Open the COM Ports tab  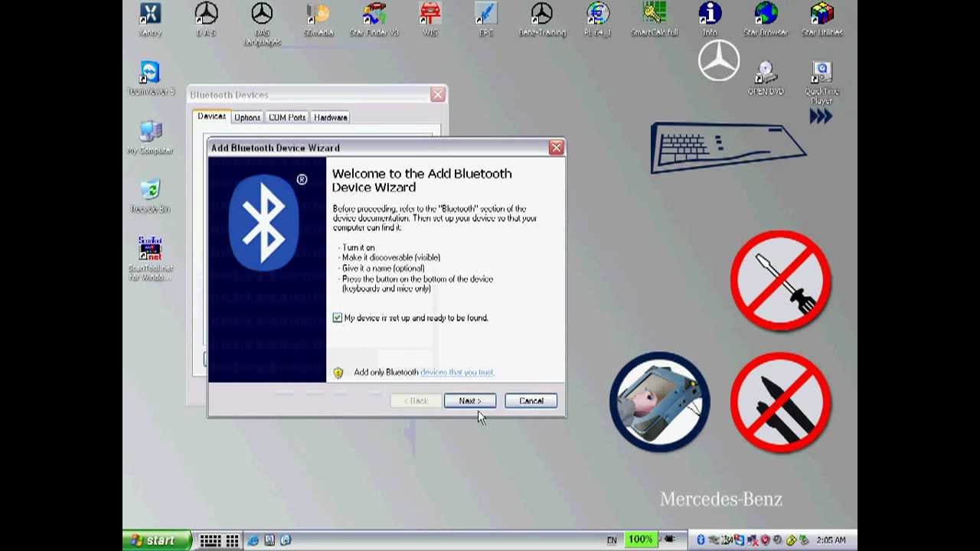[x=287, y=117]
